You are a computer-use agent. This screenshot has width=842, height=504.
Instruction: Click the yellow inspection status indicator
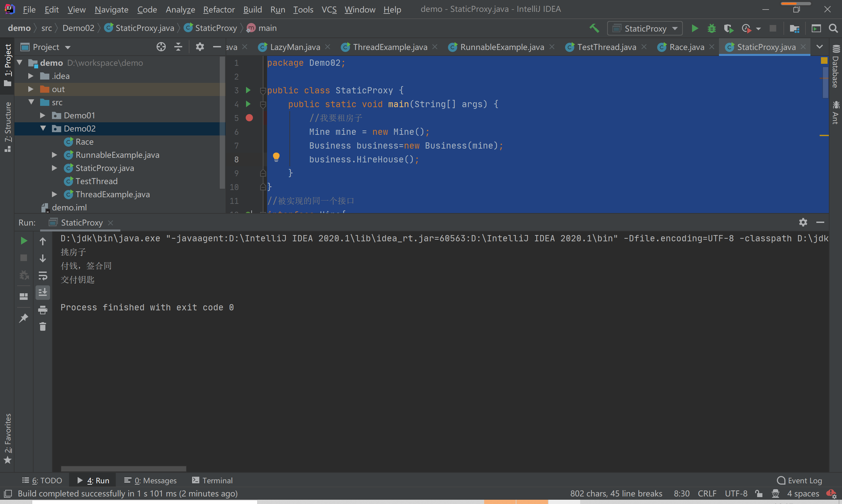pos(824,60)
